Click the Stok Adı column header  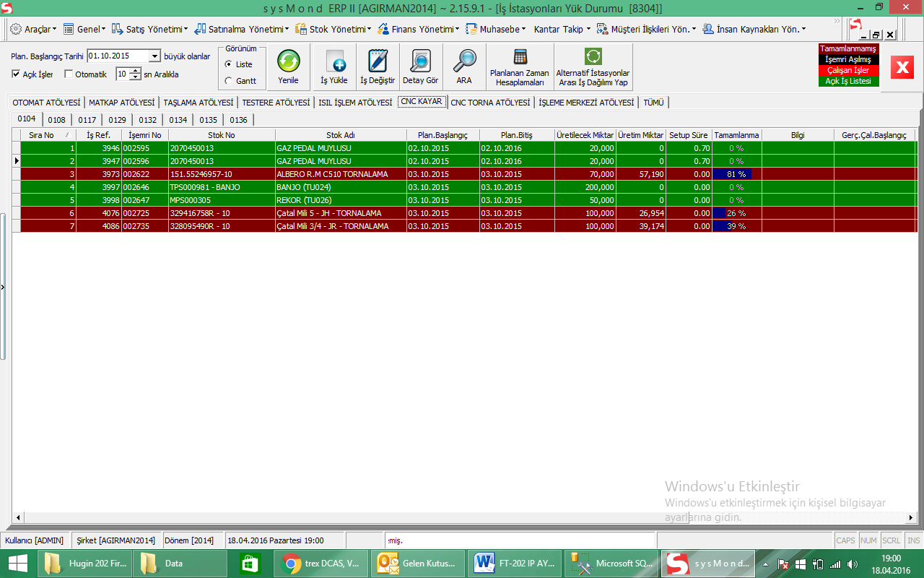(x=340, y=135)
